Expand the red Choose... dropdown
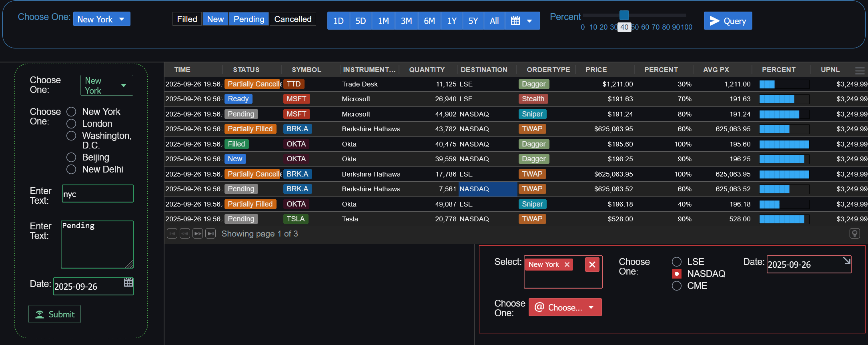 coord(565,307)
